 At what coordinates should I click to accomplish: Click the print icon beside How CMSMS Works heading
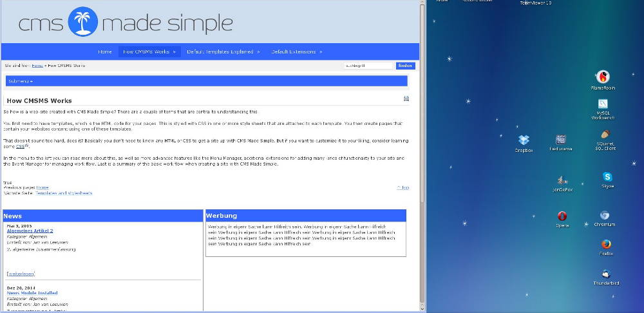(x=406, y=99)
